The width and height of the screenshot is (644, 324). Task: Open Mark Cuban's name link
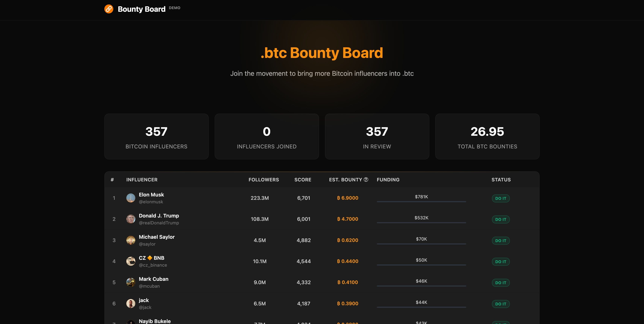154,279
